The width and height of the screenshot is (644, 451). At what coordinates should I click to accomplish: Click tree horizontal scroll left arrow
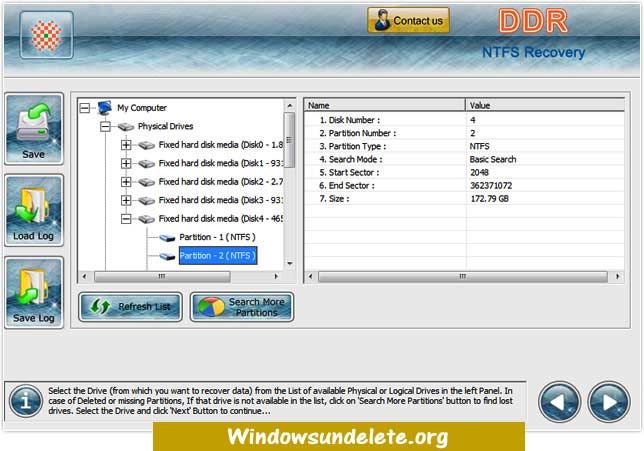point(84,276)
